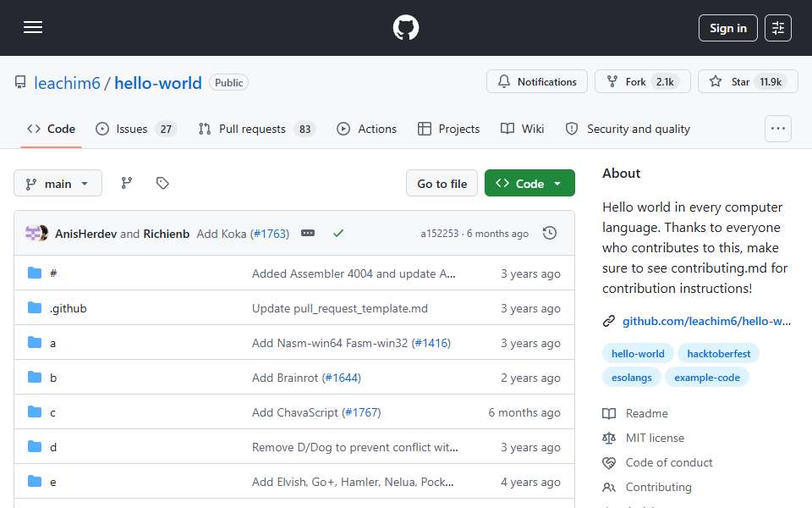Open the Pull requests tab
Screen dimensions: 812x508
point(257,129)
